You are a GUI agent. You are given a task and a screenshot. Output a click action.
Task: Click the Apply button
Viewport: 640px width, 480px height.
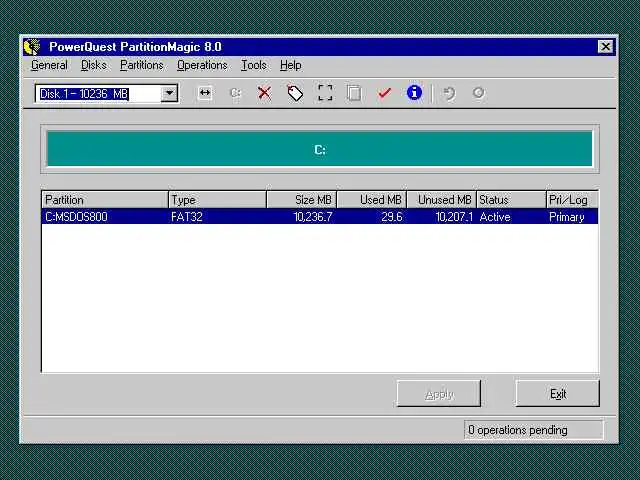439,394
